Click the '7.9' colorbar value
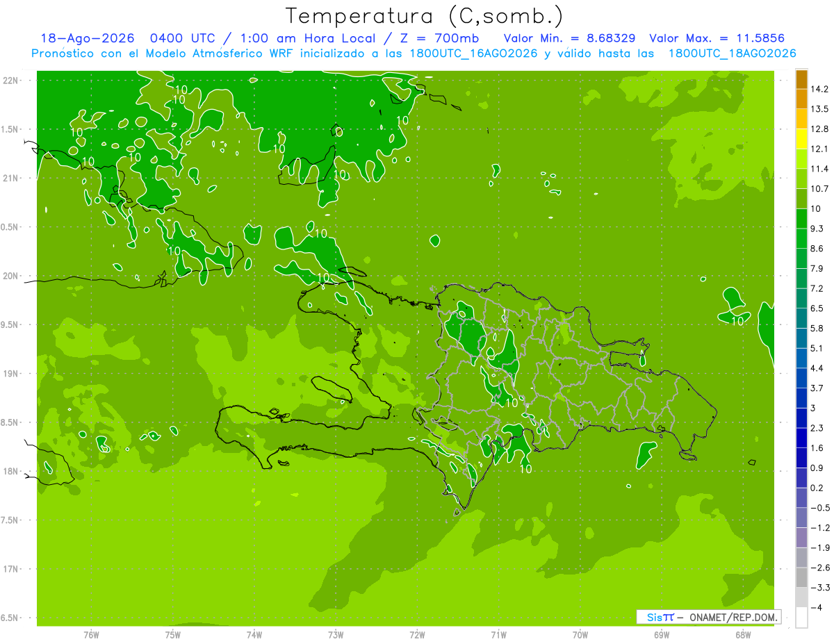Screen dimensions: 834x644 [817, 269]
